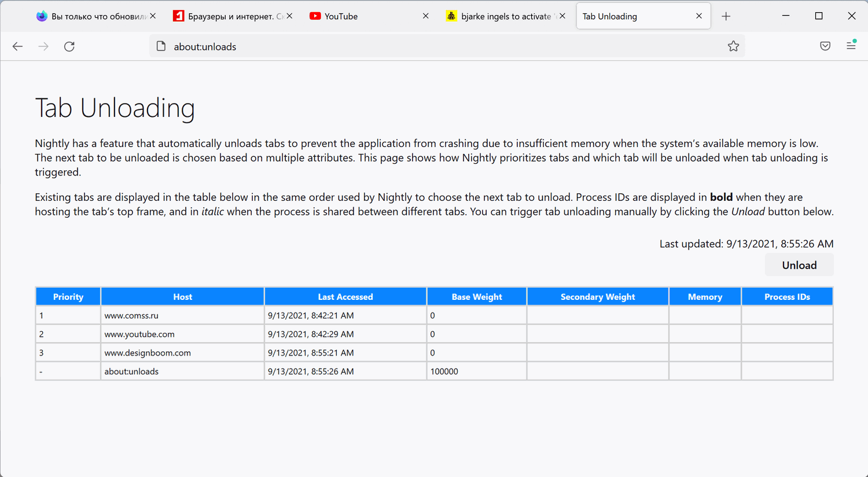Bookmark this page with star icon
Viewport: 868px width, 477px height.
733,46
